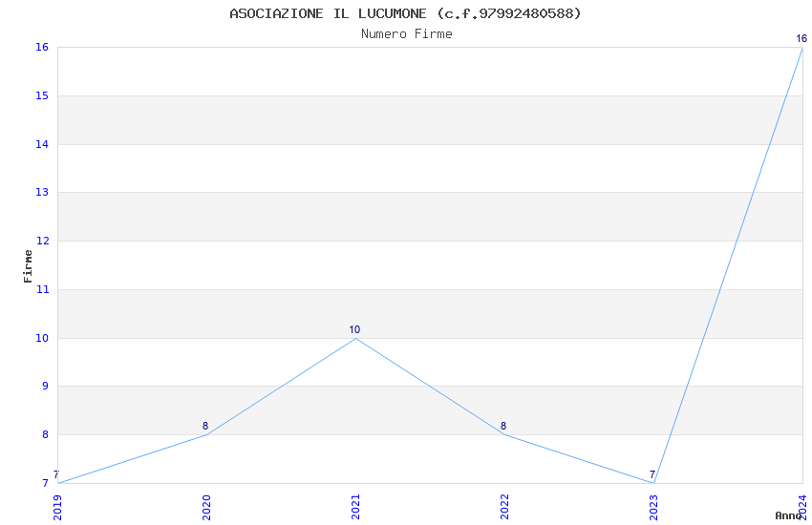The height and width of the screenshot is (525, 812).
Task: Select the 2022 data point on the line
Action: (505, 434)
